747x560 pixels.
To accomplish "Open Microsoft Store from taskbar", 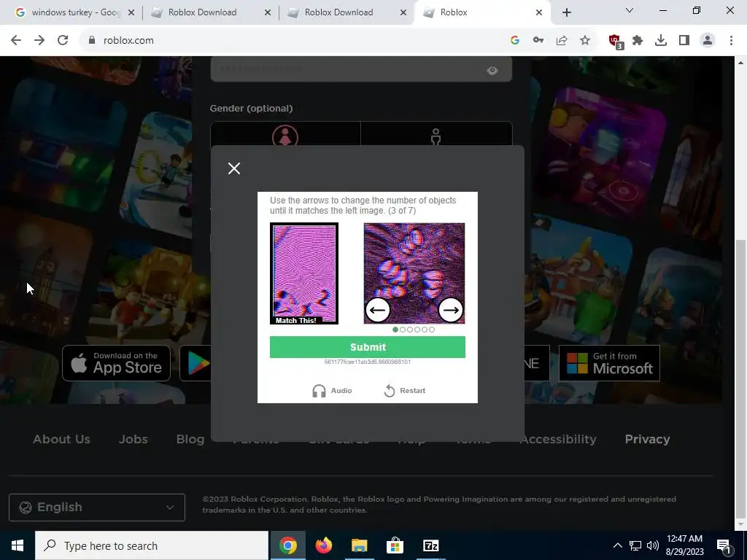I will point(395,545).
